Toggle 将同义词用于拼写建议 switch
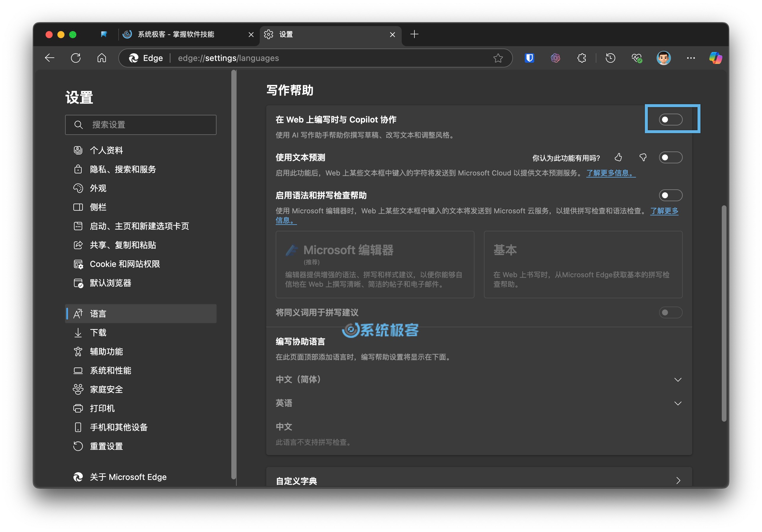 pos(670,312)
